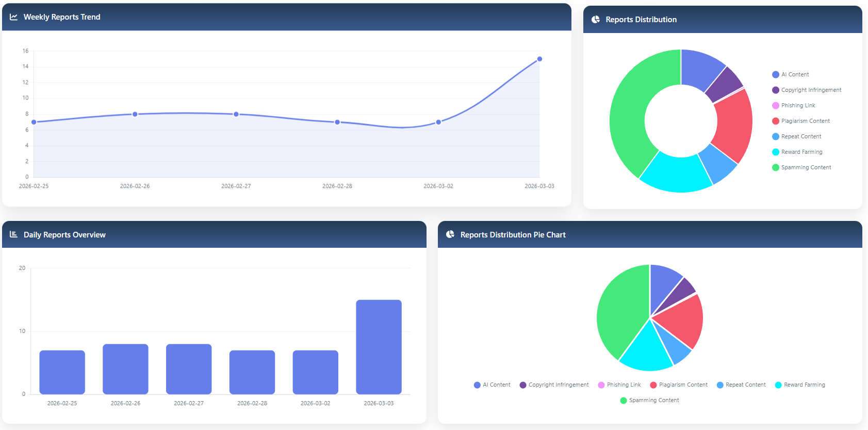Click the 2026-02-25 bar in Daily Reports
Image resolution: width=868 pixels, height=430 pixels.
tap(62, 372)
